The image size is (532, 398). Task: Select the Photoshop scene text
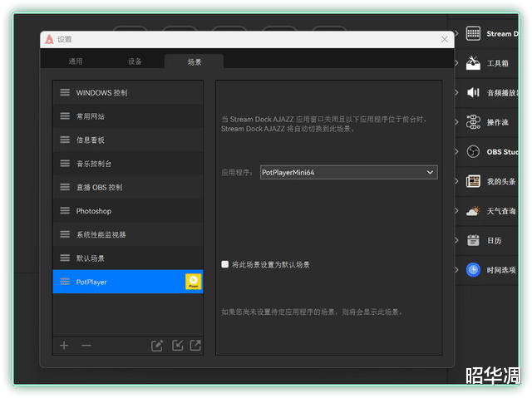click(94, 211)
